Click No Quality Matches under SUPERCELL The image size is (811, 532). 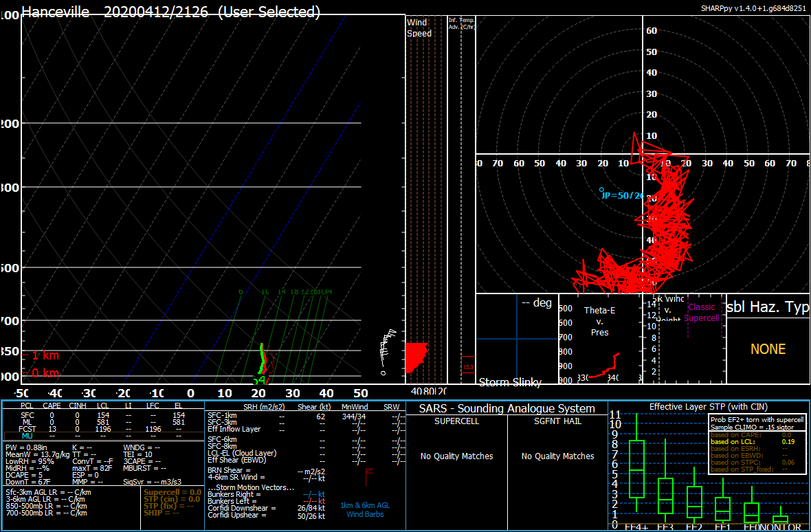pyautogui.click(x=457, y=456)
